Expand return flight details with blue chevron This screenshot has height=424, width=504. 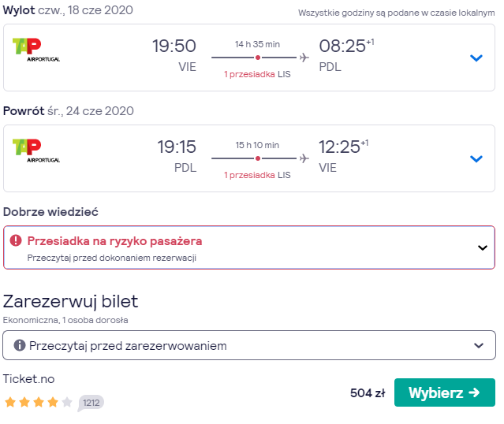coord(476,158)
